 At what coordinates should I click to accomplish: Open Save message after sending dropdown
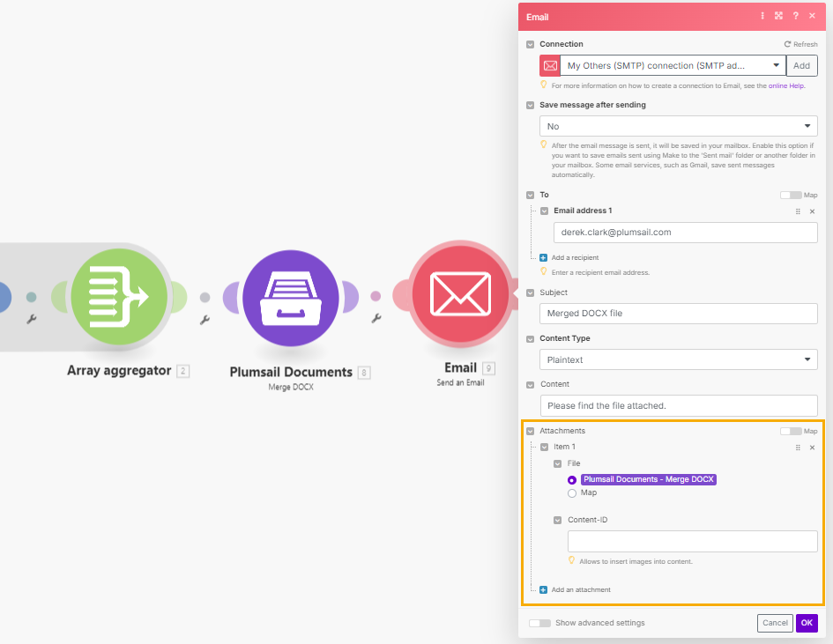point(679,126)
